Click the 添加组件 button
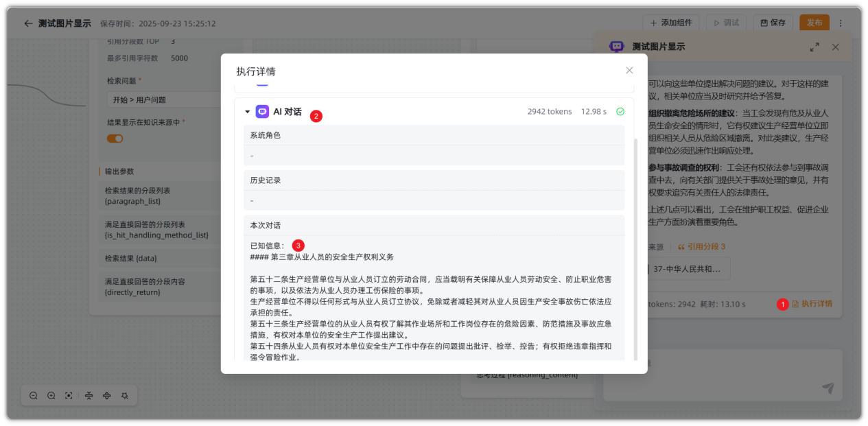The image size is (868, 426). 671,23
